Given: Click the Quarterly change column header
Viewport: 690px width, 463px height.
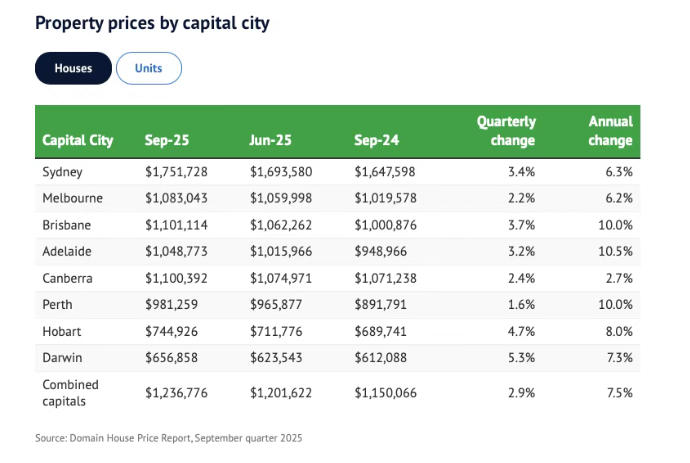Looking at the screenshot, I should pos(505,131).
